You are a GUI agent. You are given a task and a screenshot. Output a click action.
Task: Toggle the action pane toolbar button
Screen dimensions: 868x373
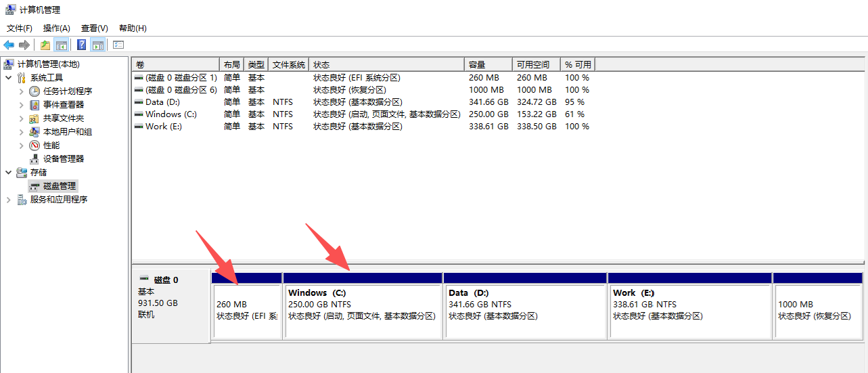tap(98, 45)
